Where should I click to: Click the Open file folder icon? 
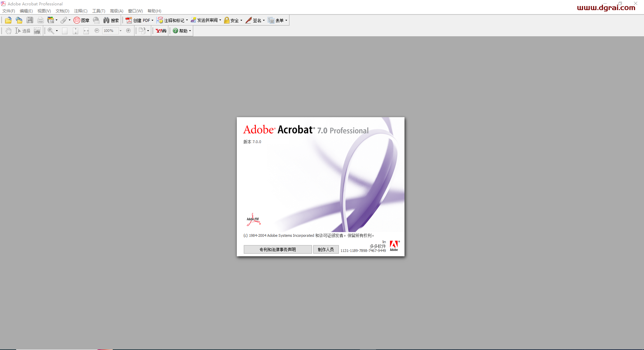click(x=8, y=20)
